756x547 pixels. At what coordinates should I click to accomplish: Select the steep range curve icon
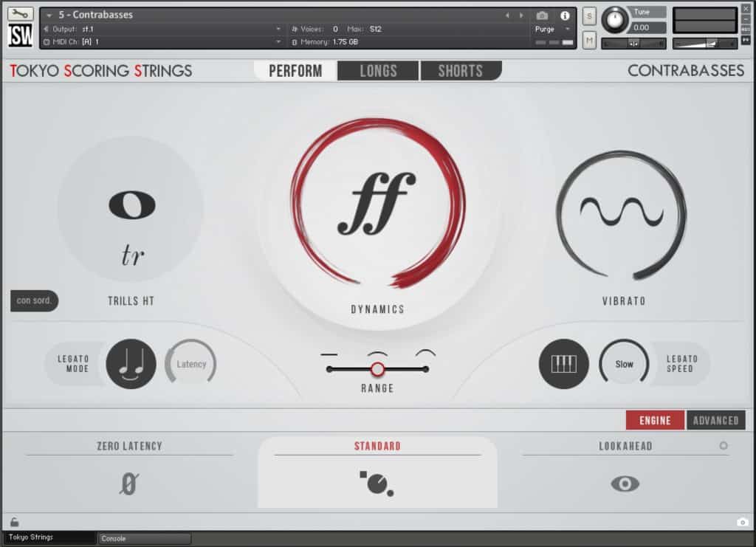pos(425,354)
